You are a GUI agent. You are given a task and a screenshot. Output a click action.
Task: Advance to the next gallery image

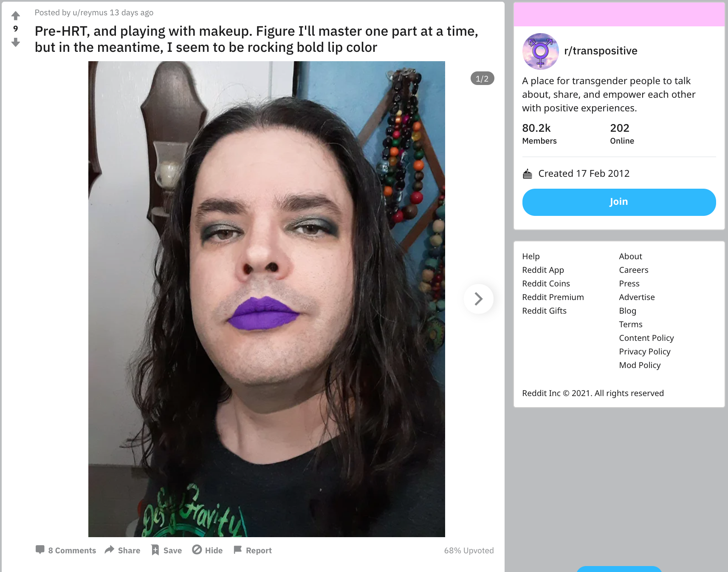(478, 299)
